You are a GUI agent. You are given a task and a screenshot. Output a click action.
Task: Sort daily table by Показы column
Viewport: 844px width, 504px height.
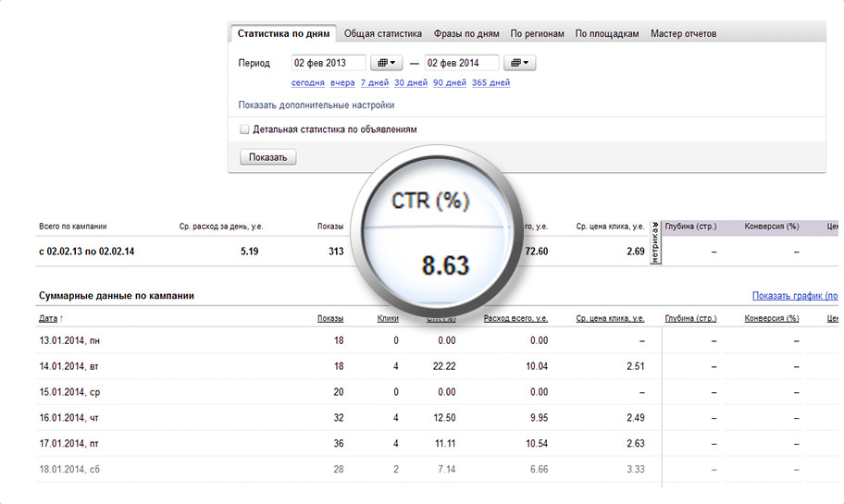[330, 318]
